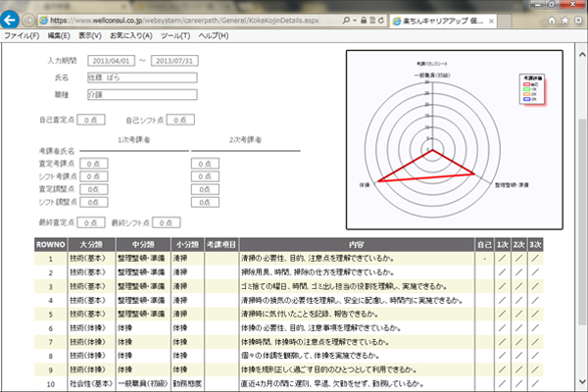Click the 氏名 name input field
This screenshot has height=392, width=588.
[142, 77]
